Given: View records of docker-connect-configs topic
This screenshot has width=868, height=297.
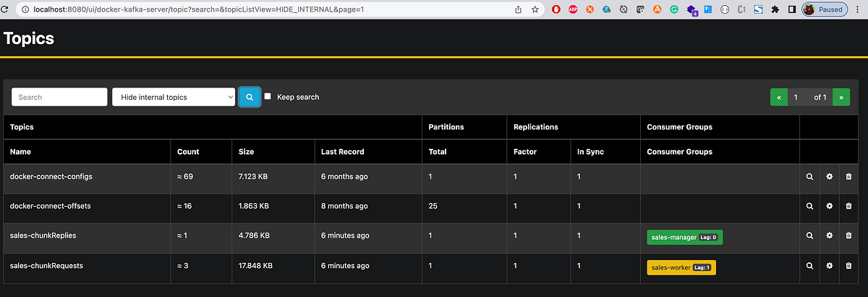Looking at the screenshot, I should 809,176.
